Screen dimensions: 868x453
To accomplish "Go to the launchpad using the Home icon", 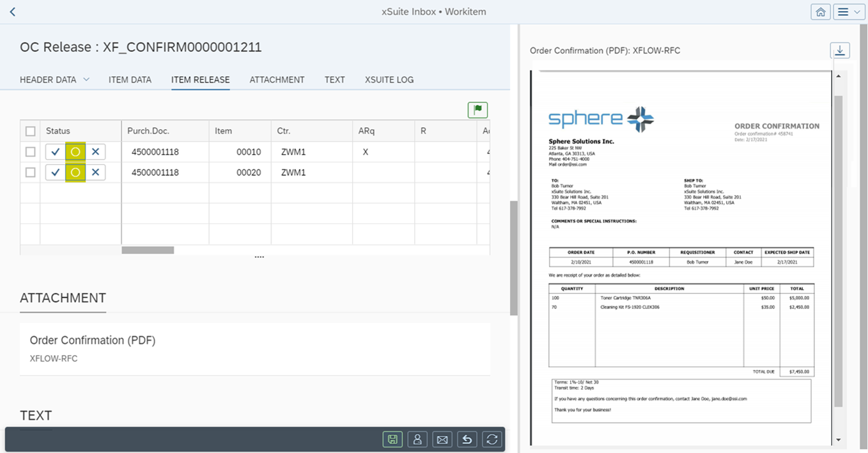I will point(821,12).
